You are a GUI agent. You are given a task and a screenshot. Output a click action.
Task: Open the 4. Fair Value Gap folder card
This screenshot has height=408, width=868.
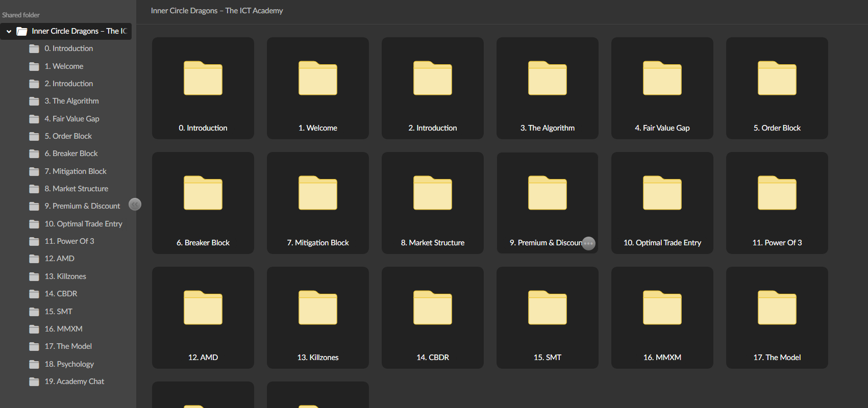pyautogui.click(x=662, y=88)
